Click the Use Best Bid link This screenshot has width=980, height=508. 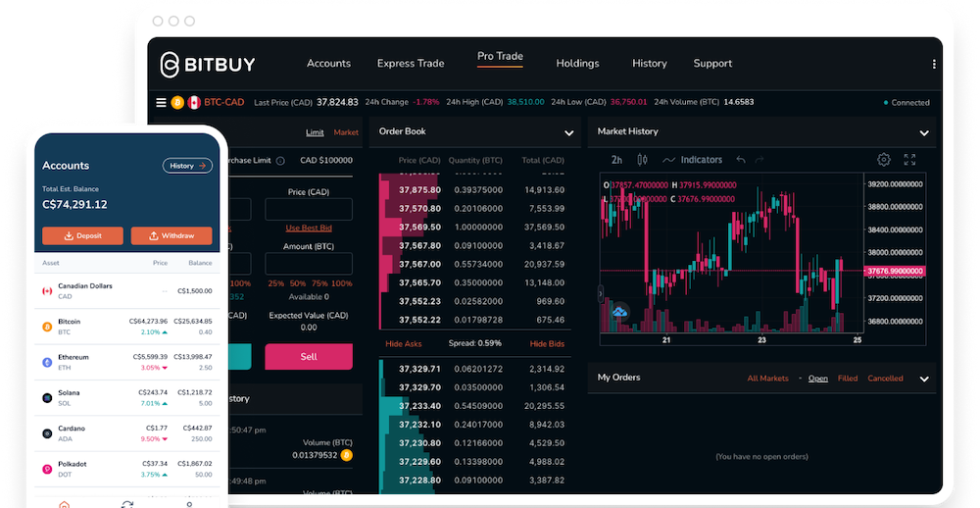(308, 228)
